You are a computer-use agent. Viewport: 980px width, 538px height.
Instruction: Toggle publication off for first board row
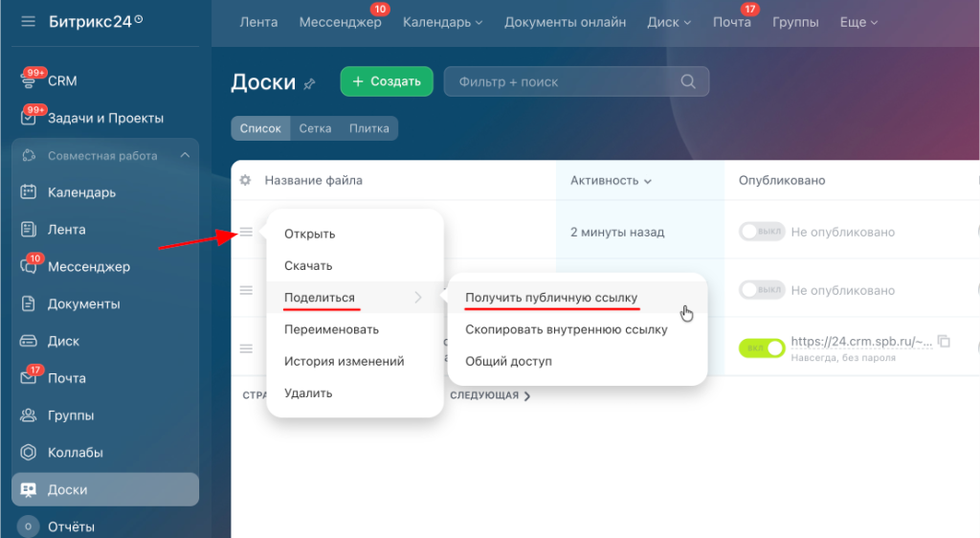coord(762,232)
